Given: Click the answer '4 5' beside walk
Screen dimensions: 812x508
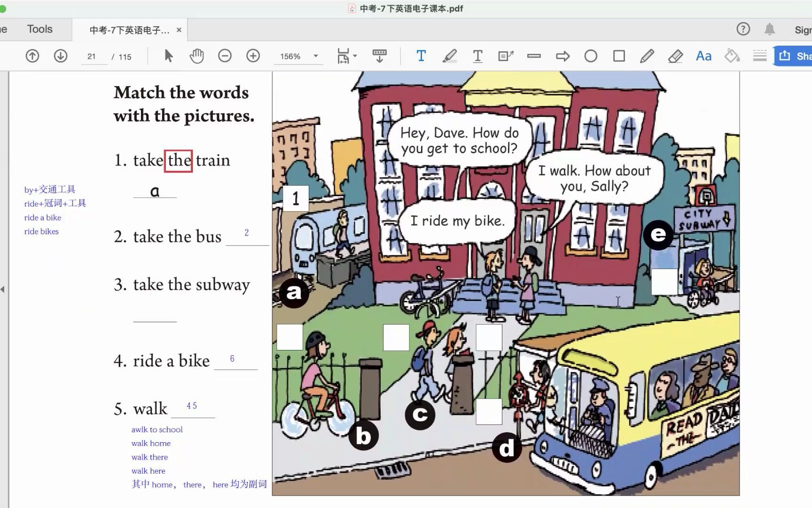Looking at the screenshot, I should (x=192, y=406).
